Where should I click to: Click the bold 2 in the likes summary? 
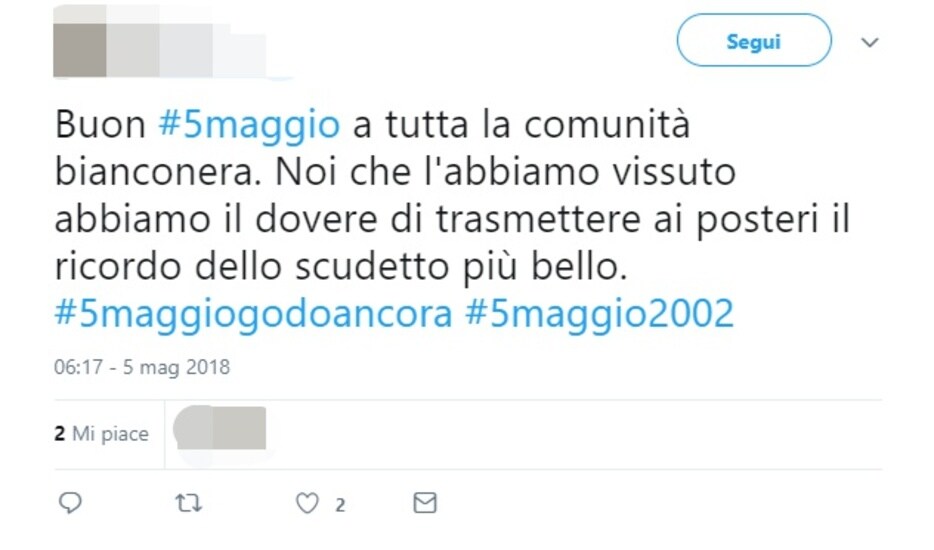59,434
